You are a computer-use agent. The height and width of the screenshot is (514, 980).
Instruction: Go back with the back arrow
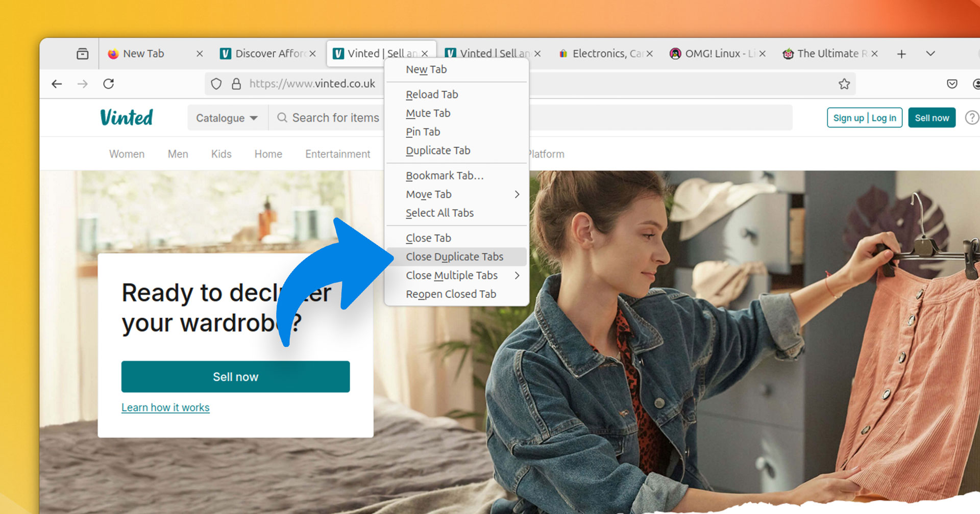[x=57, y=84]
